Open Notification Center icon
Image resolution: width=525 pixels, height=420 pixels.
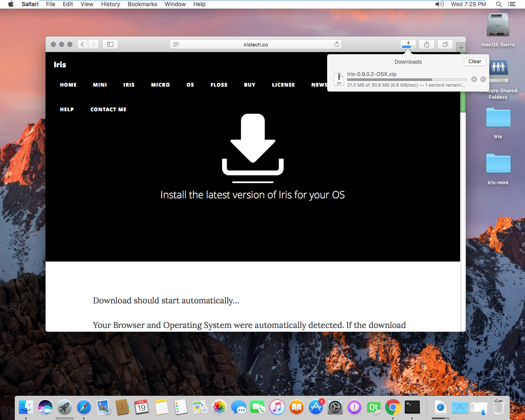(511, 4)
